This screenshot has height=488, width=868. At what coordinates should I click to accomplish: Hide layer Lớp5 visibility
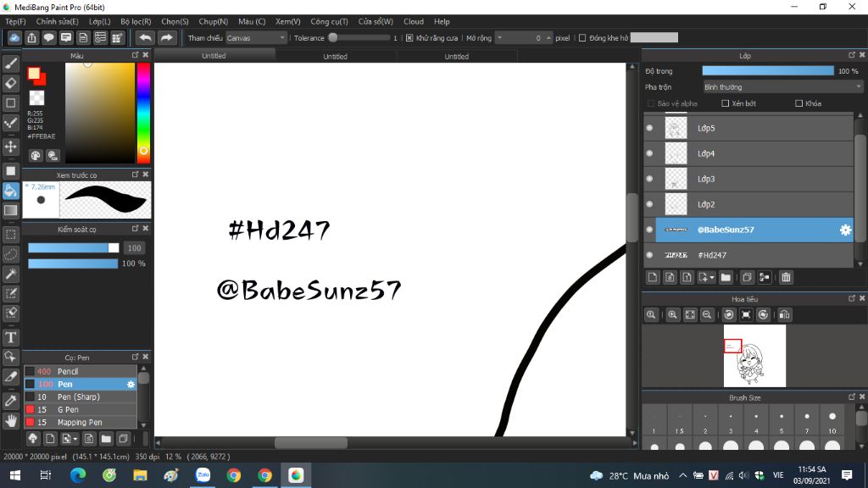650,128
